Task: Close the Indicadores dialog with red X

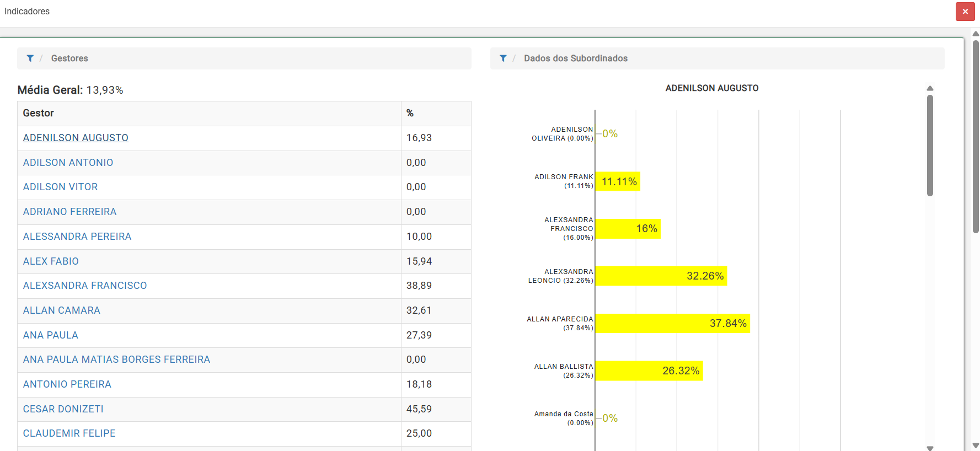Action: coord(965,12)
